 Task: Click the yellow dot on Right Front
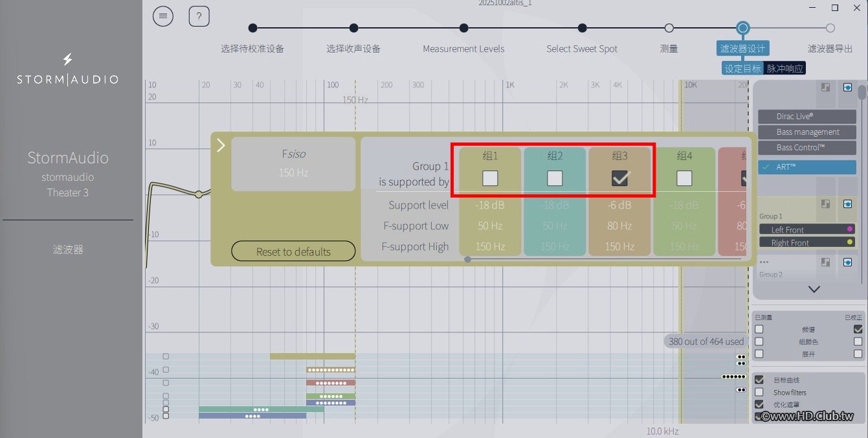point(850,242)
